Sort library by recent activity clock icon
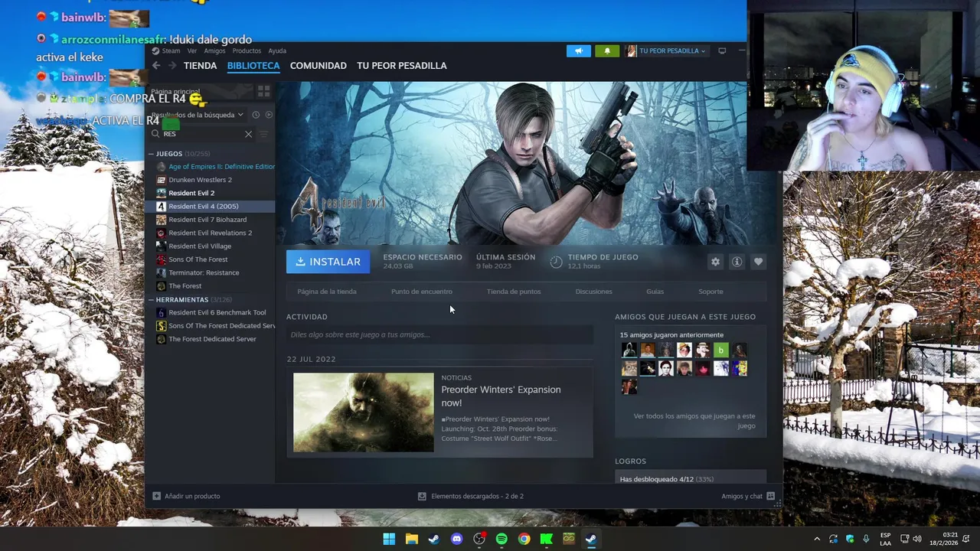The width and height of the screenshot is (980, 551). tap(256, 115)
